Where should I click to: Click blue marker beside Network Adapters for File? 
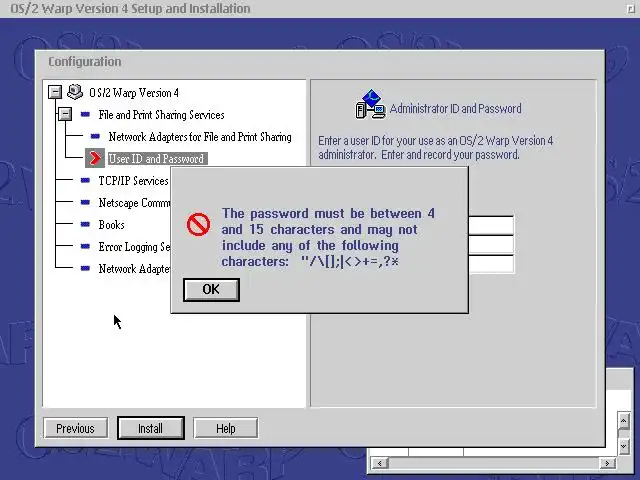(95, 136)
